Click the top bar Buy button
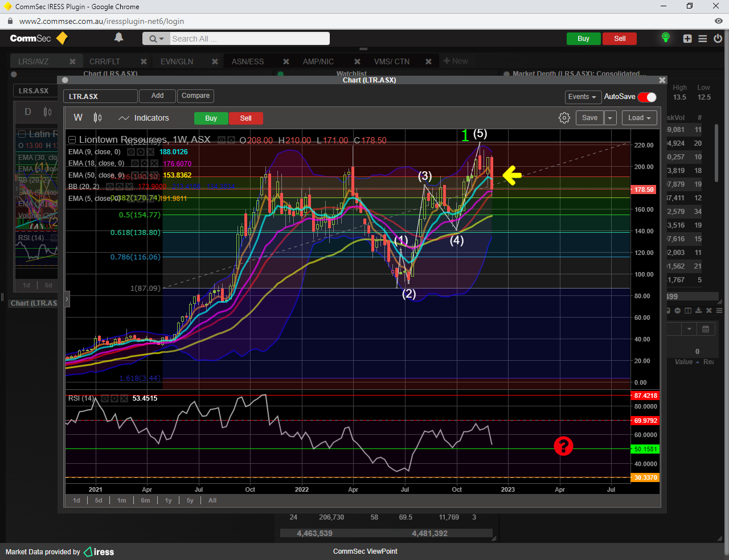The height and width of the screenshot is (560, 729). coord(583,39)
